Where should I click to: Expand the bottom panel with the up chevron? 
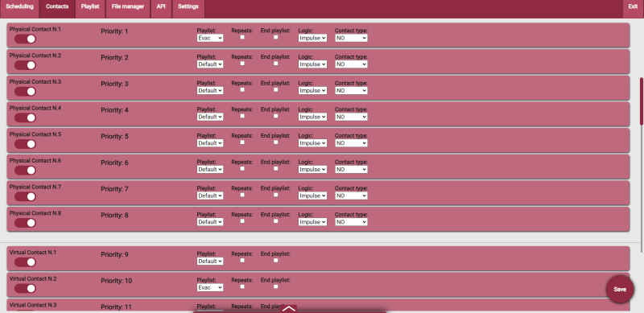(x=289, y=308)
